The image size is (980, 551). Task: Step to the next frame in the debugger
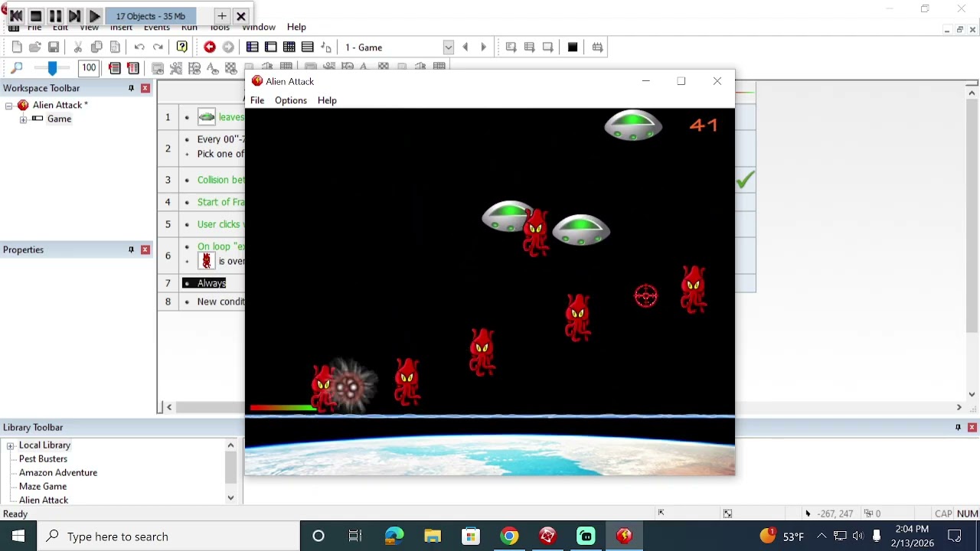click(x=74, y=15)
